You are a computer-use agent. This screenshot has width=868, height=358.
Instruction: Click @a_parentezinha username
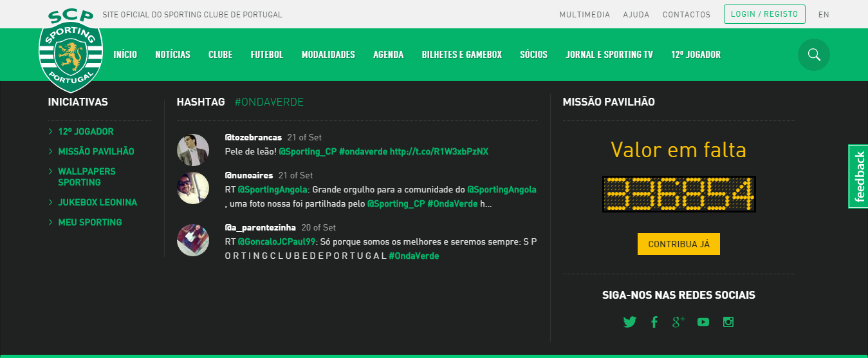(x=261, y=228)
